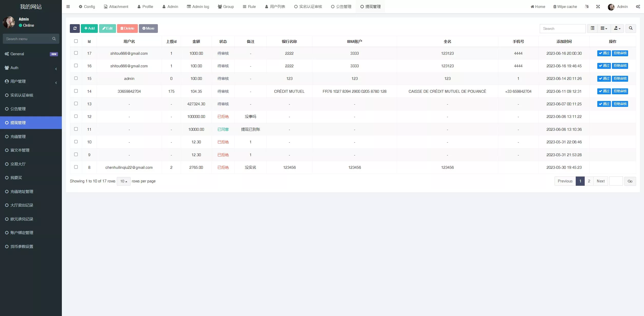Image resolution: width=644 pixels, height=316 pixels.
Task: Toggle the sidebar hamburger menu icon
Action: click(x=68, y=7)
